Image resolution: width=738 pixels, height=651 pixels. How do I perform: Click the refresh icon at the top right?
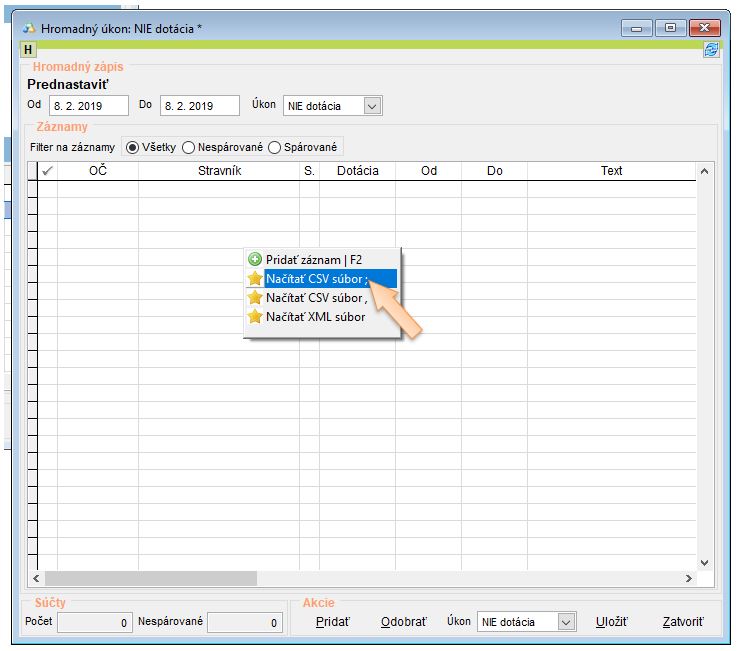click(x=710, y=50)
